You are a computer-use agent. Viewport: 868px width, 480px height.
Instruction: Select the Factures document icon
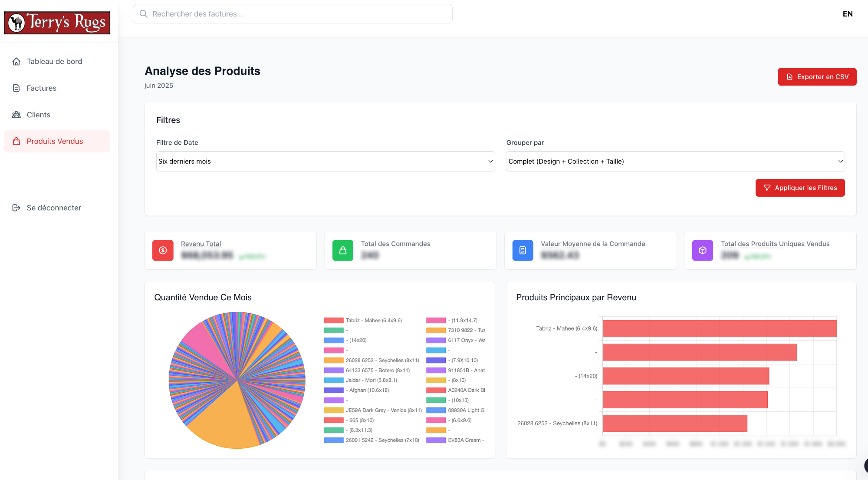tap(16, 88)
